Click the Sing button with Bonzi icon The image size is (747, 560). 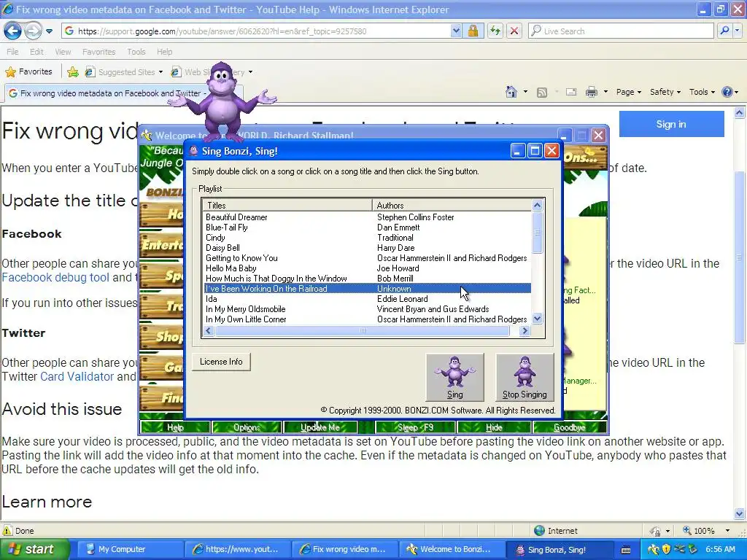pos(454,377)
